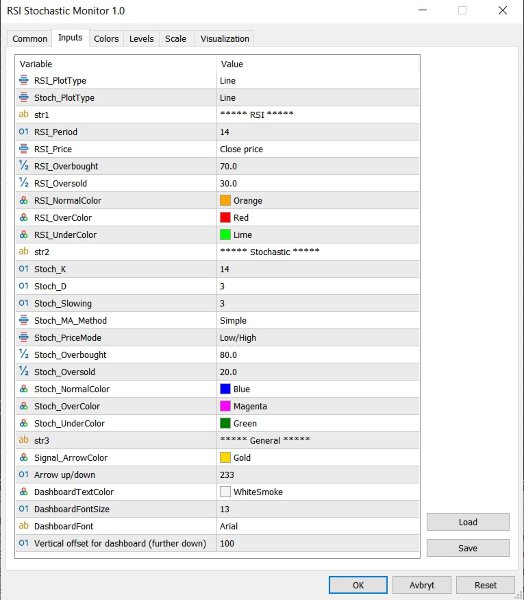Viewport: 524px width, 600px height.
Task: Open the Levels tab
Action: coord(141,39)
